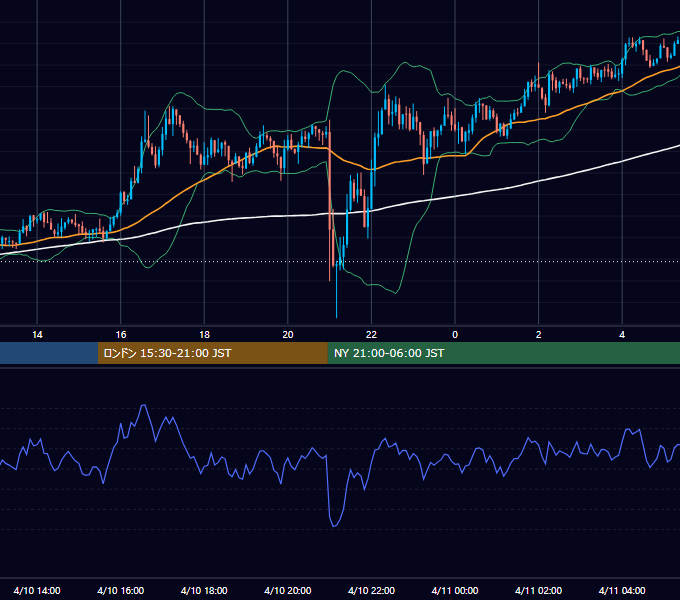The image size is (680, 600).
Task: Click the 4/11 00:00 time label
Action: pyautogui.click(x=455, y=590)
